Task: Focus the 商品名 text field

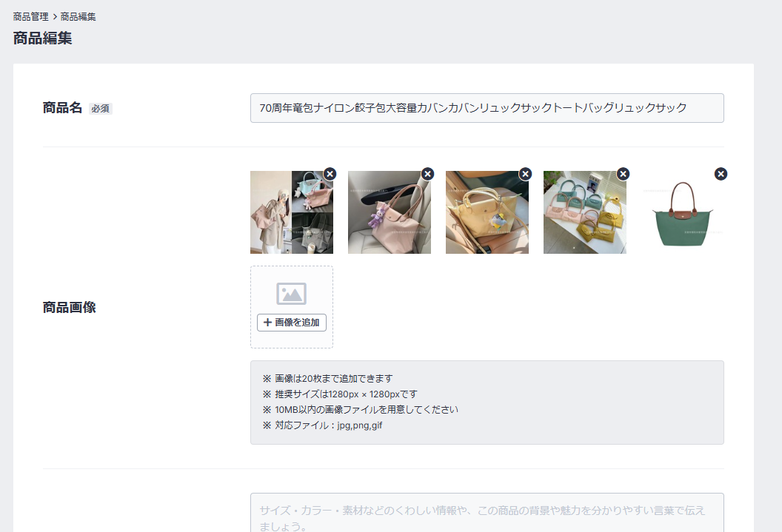Action: [x=487, y=108]
